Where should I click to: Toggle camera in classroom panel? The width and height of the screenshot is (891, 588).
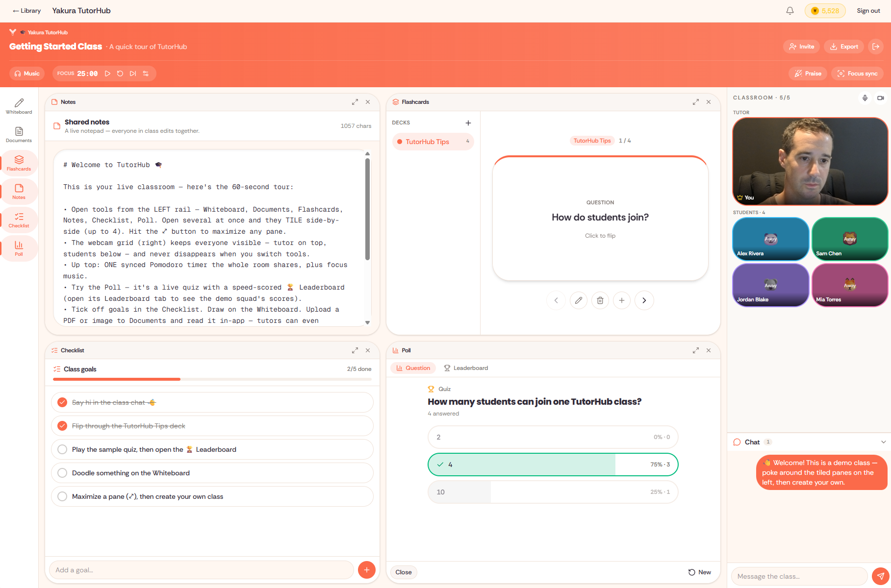click(881, 98)
